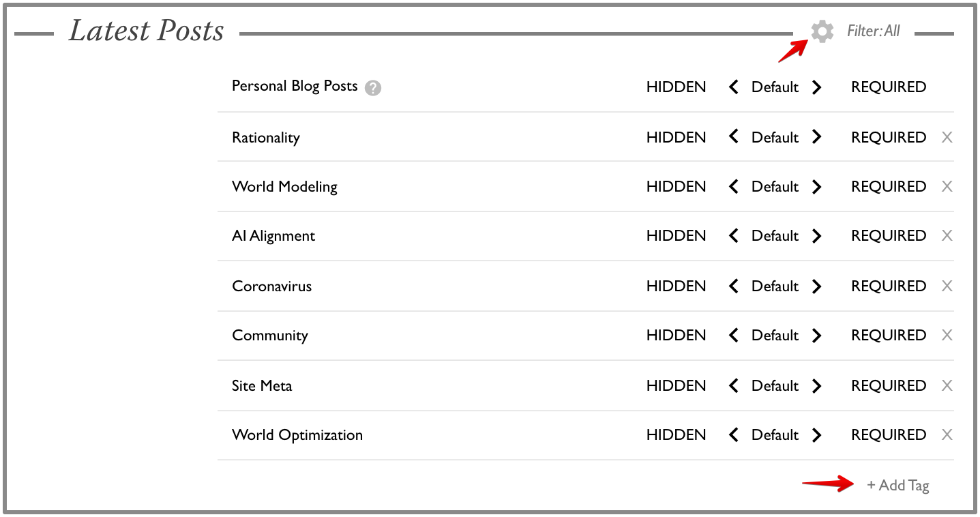Remove the World Modeling tag filter
980x517 pixels.
coord(947,187)
